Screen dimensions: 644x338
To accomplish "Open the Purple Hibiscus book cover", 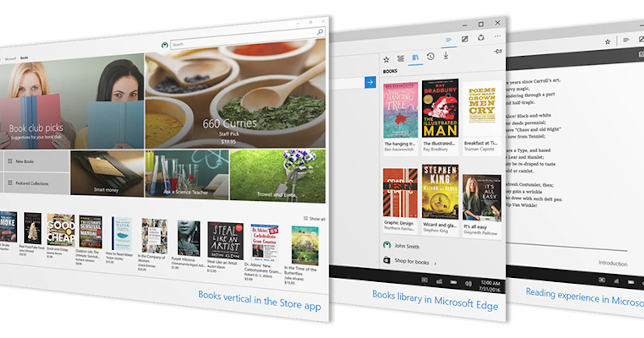I will pyautogui.click(x=189, y=238).
